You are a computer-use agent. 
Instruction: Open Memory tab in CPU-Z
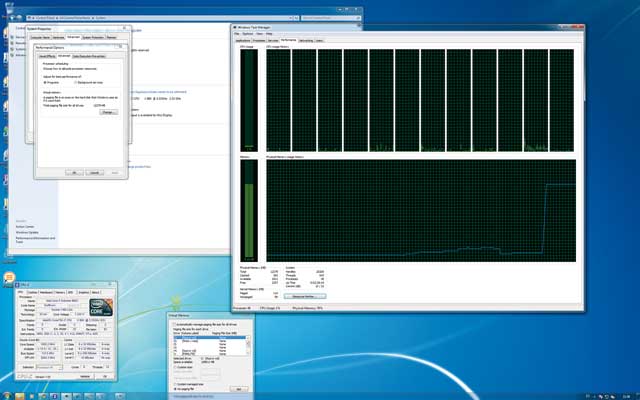click(60, 293)
